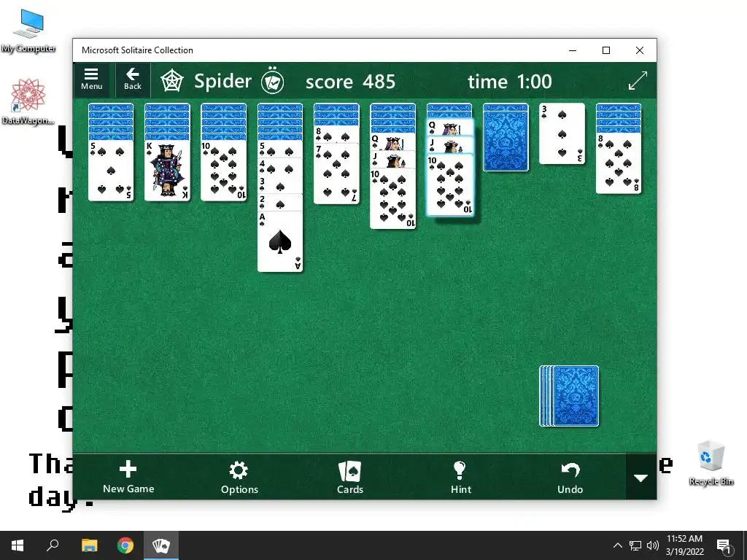The image size is (747, 560).
Task: Open taskbar Search magnifier
Action: 53,545
